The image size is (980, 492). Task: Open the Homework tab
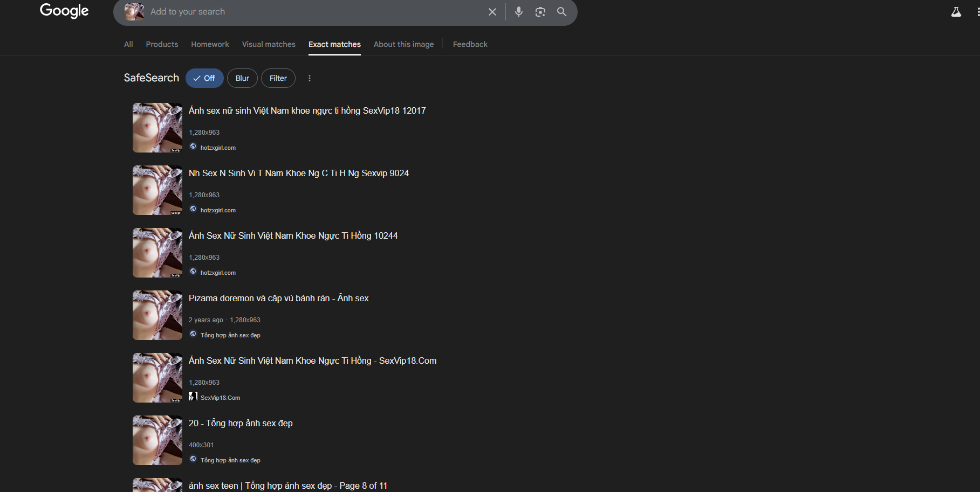pyautogui.click(x=210, y=44)
